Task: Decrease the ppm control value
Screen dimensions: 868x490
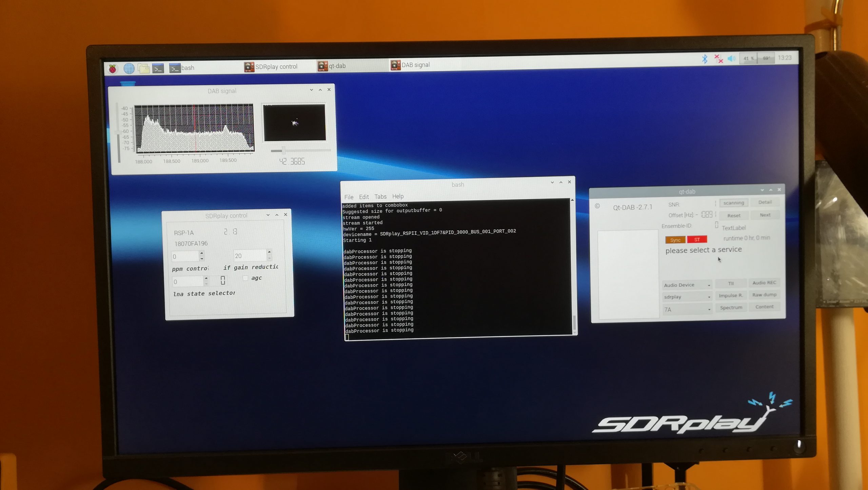Action: pyautogui.click(x=202, y=258)
